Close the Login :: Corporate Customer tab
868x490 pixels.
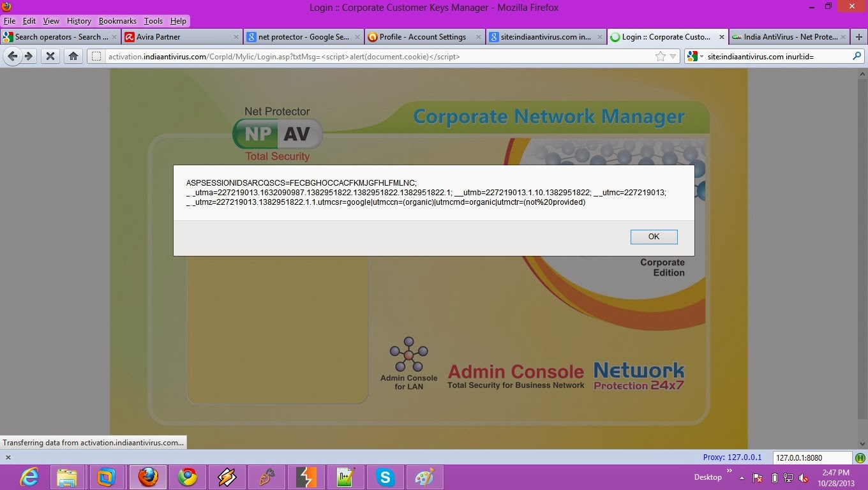click(722, 37)
